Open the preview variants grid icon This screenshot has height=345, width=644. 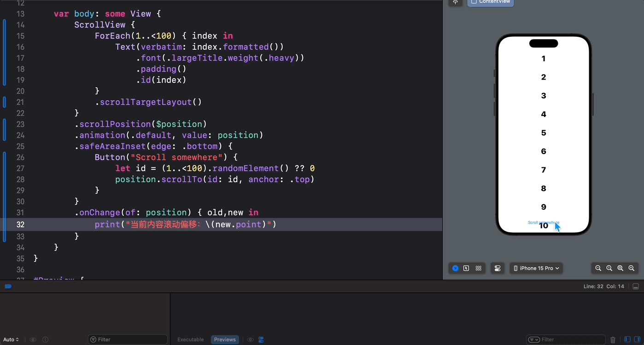[x=478, y=268]
